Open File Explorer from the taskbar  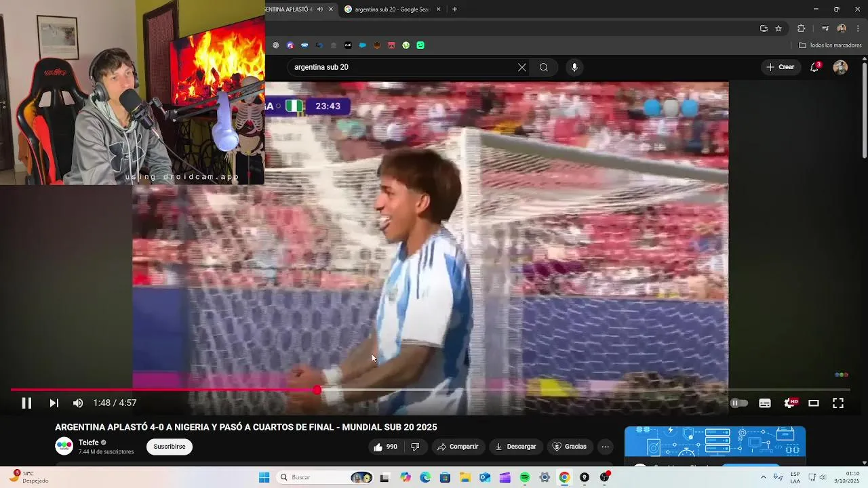coord(465,477)
